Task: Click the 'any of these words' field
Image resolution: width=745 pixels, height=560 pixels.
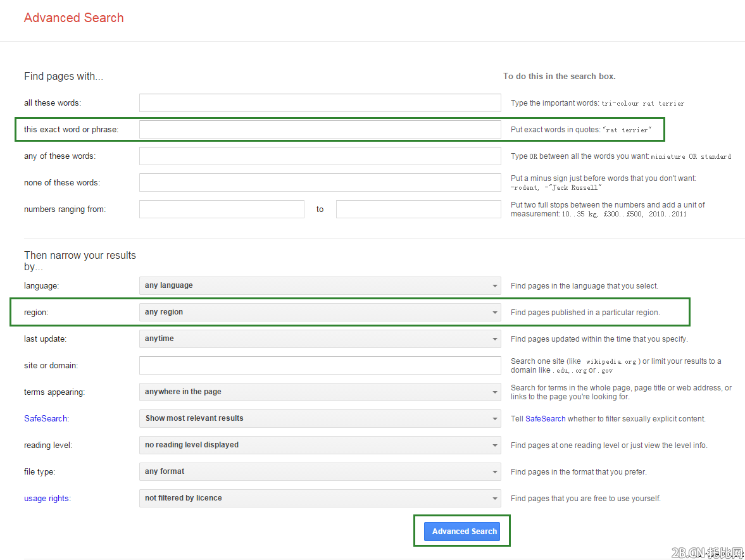Action: point(320,156)
